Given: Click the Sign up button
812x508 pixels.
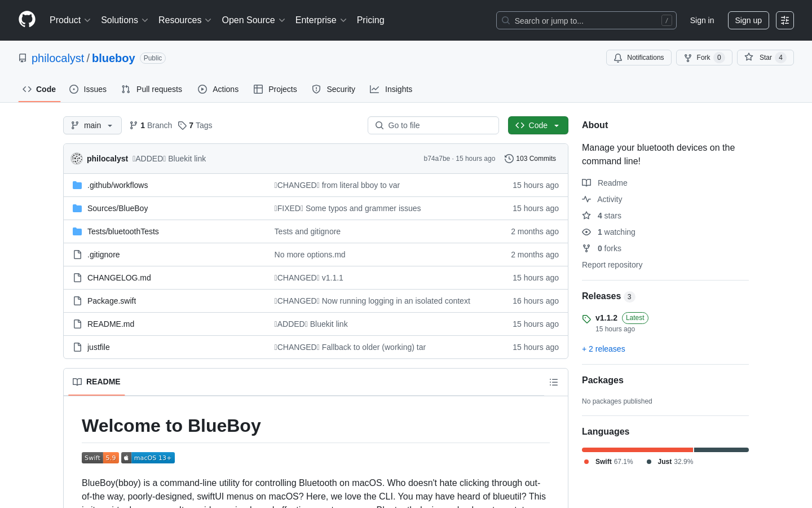Looking at the screenshot, I should [748, 20].
